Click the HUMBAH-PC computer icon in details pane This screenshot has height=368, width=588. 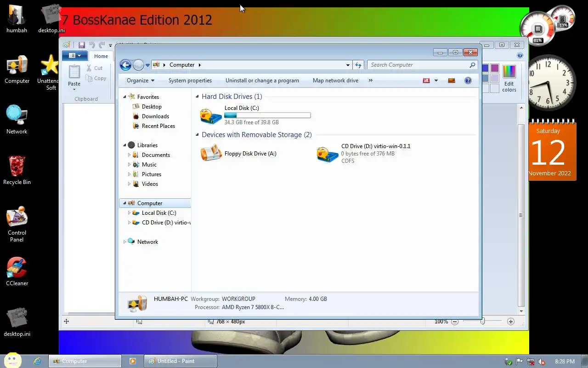coord(137,304)
